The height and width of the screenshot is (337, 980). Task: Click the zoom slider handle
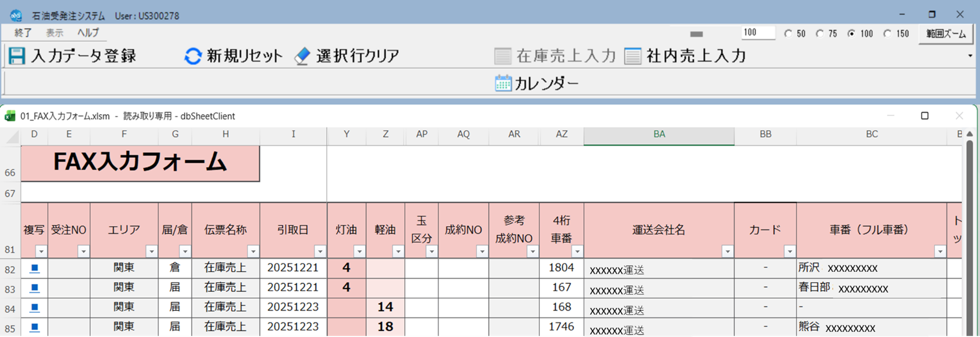(x=697, y=34)
